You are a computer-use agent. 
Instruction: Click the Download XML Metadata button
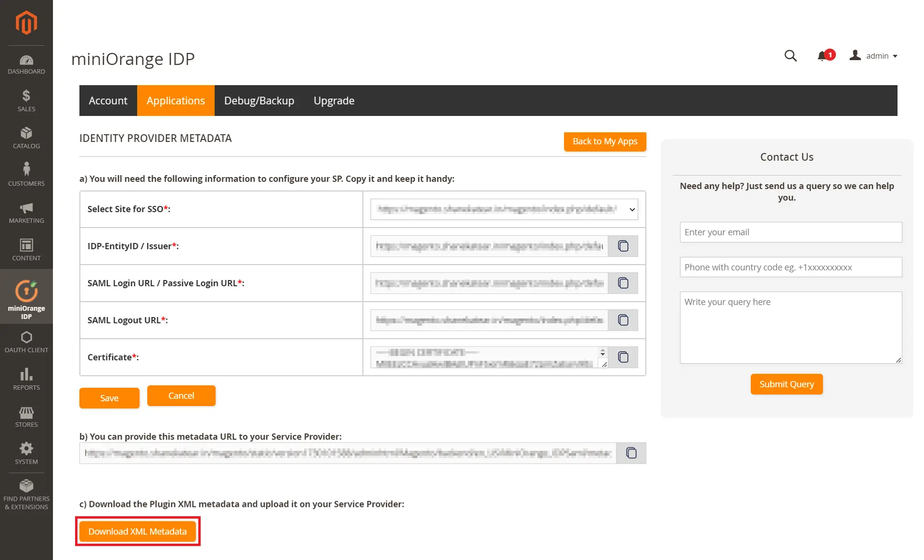[x=138, y=531]
